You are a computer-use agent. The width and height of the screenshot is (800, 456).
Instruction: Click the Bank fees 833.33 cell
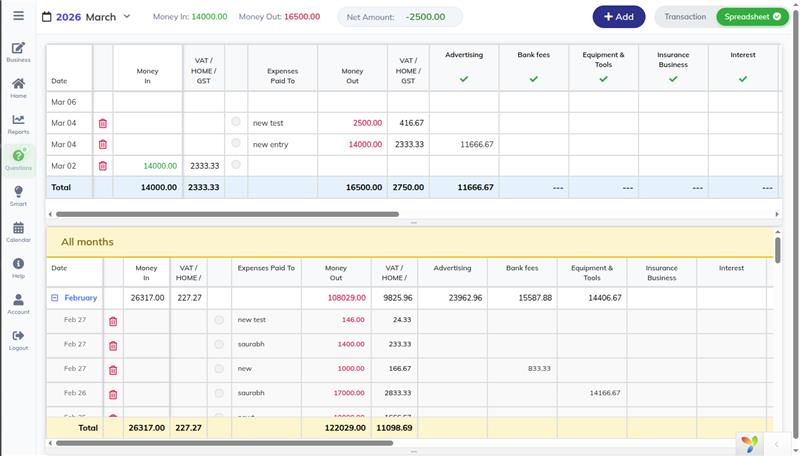pos(522,369)
